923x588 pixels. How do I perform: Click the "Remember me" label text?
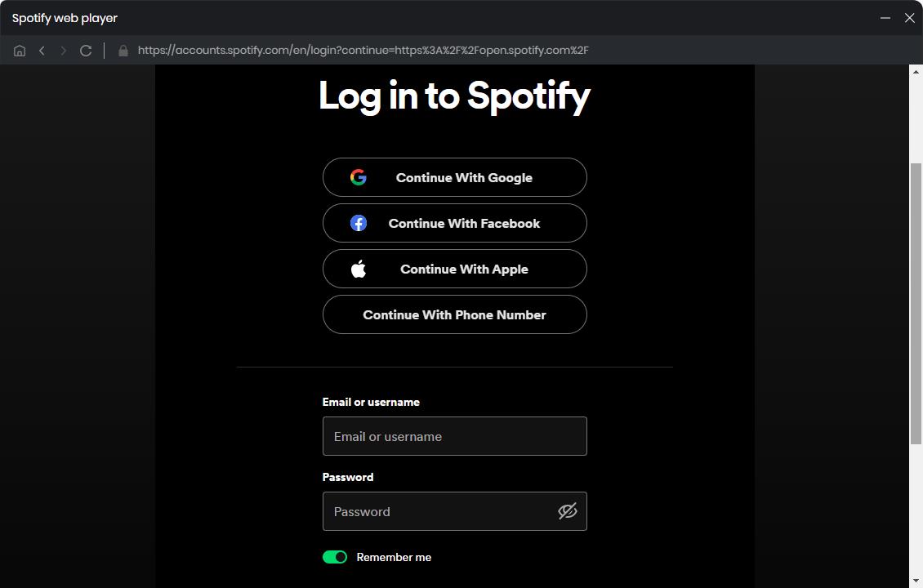pos(394,558)
